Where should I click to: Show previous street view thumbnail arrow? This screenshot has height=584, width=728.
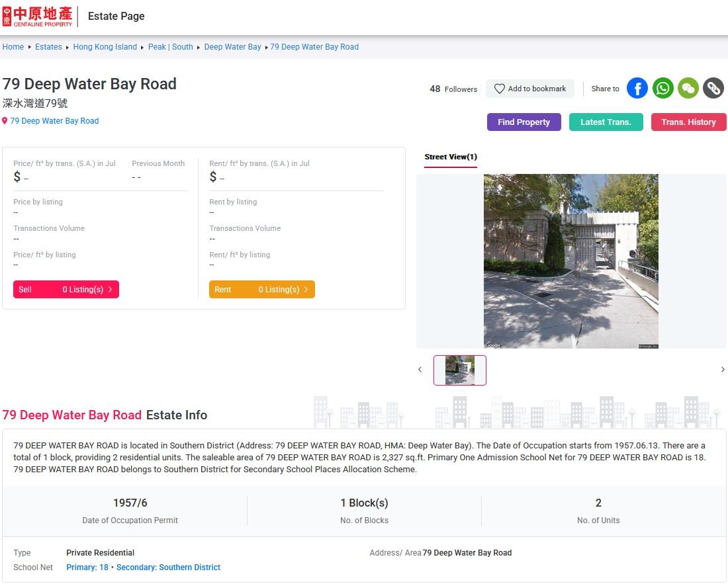click(x=420, y=370)
